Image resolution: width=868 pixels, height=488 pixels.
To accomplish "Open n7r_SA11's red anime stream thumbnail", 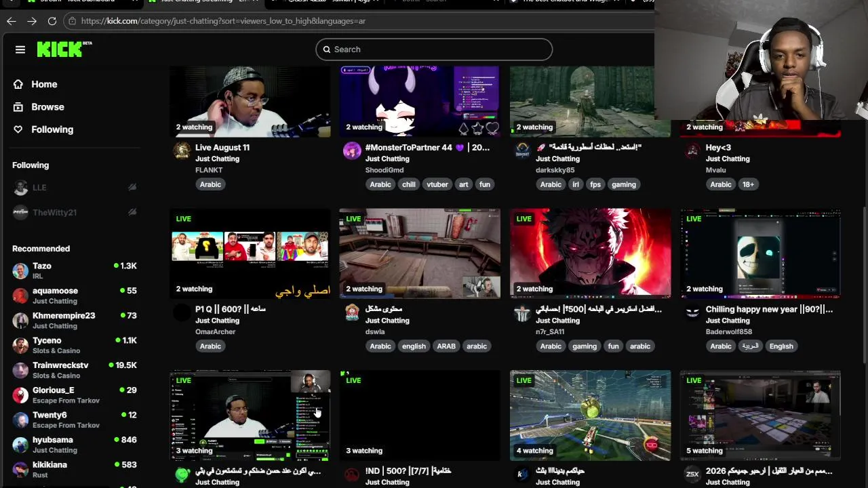I will click(590, 253).
